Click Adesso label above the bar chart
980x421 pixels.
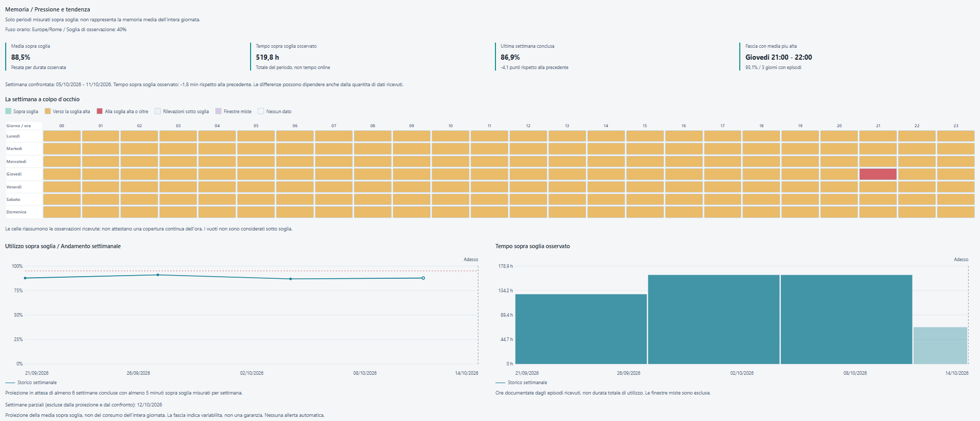click(x=961, y=260)
